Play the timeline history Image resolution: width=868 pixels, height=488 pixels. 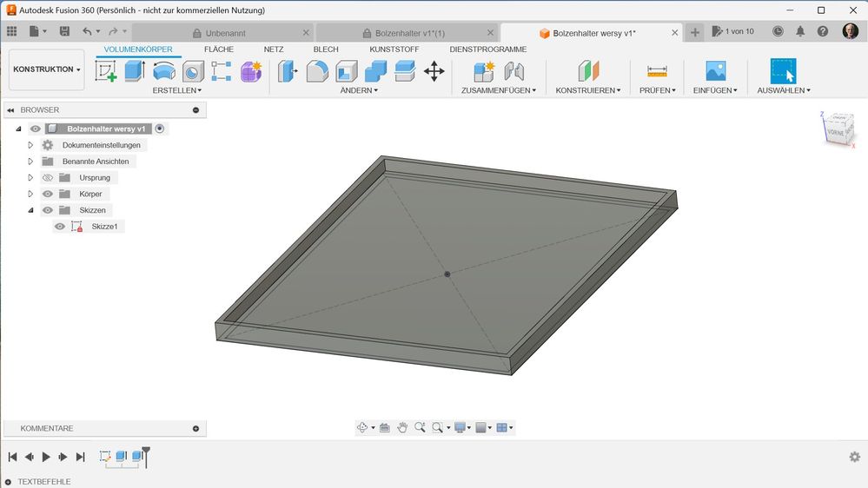click(x=47, y=457)
